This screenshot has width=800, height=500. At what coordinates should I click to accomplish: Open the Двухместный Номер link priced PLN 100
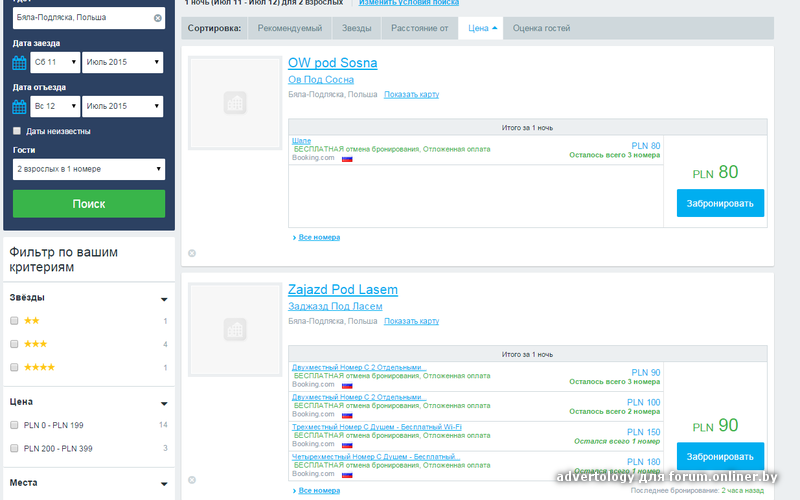(359, 397)
